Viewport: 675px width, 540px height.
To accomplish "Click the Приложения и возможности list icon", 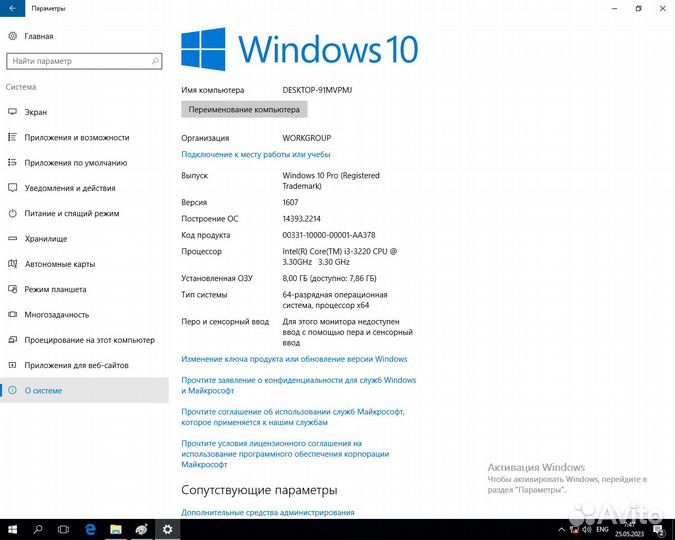I will (12, 137).
